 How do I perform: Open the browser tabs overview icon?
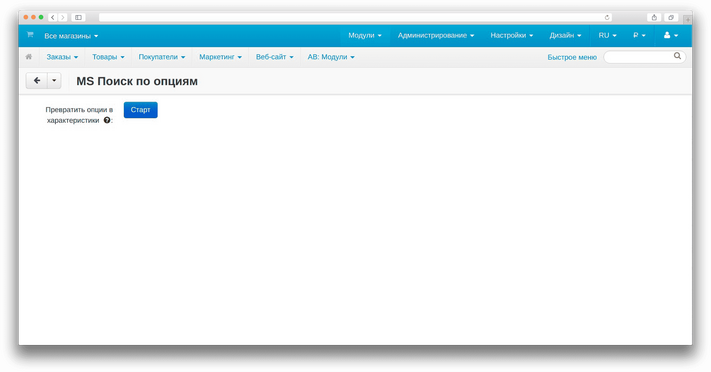click(x=671, y=17)
